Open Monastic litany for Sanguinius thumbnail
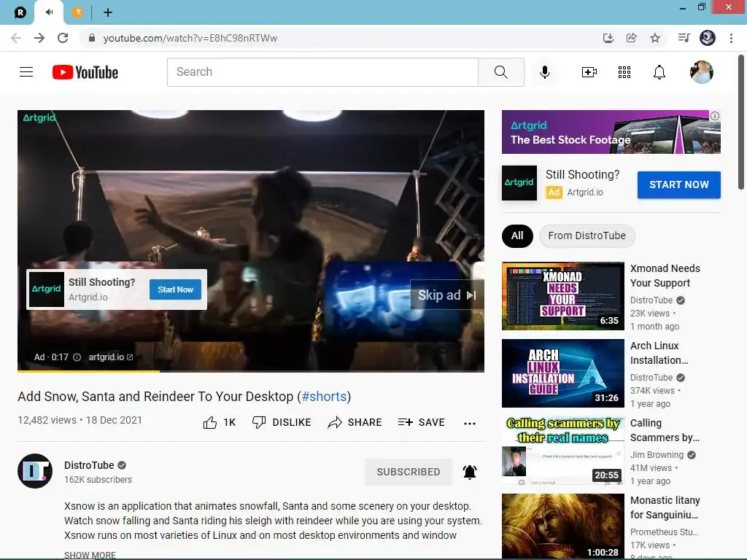The height and width of the screenshot is (560, 747). point(562,526)
